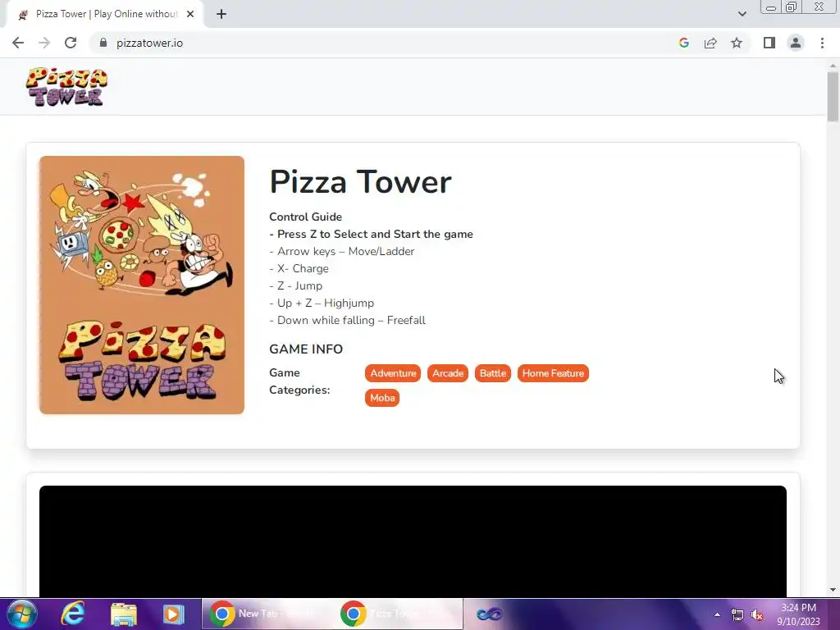Close the Pizza Tower tab
840x630 pixels.
pyautogui.click(x=190, y=14)
